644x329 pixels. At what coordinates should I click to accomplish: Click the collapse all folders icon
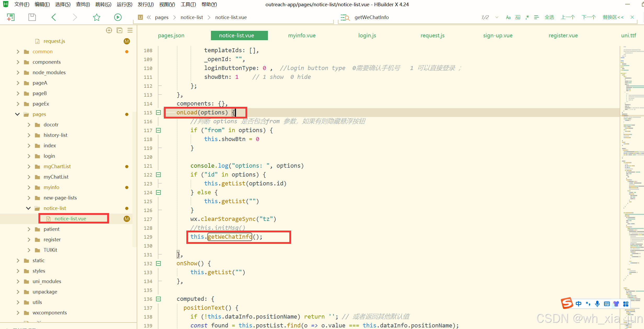[119, 30]
